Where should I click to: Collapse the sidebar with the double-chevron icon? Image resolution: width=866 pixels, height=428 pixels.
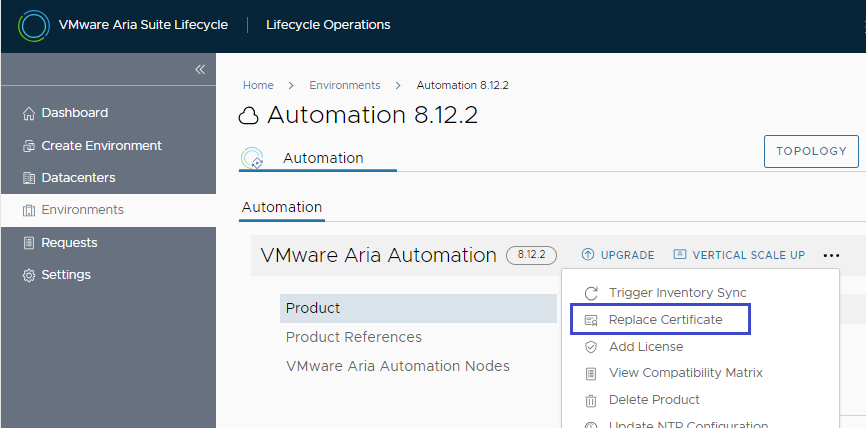click(200, 69)
